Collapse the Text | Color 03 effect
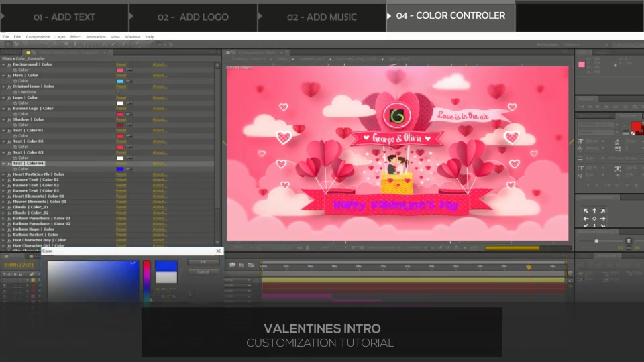The width and height of the screenshot is (644, 362). coord(4,152)
